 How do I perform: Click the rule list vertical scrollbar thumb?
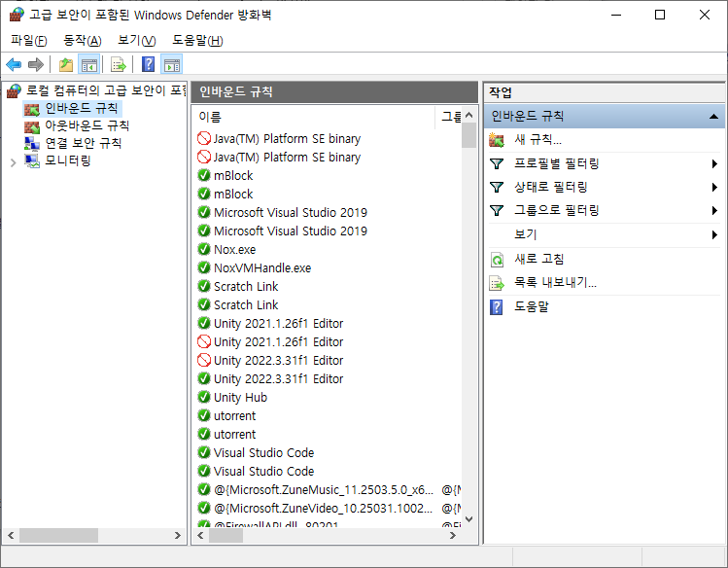click(x=468, y=134)
